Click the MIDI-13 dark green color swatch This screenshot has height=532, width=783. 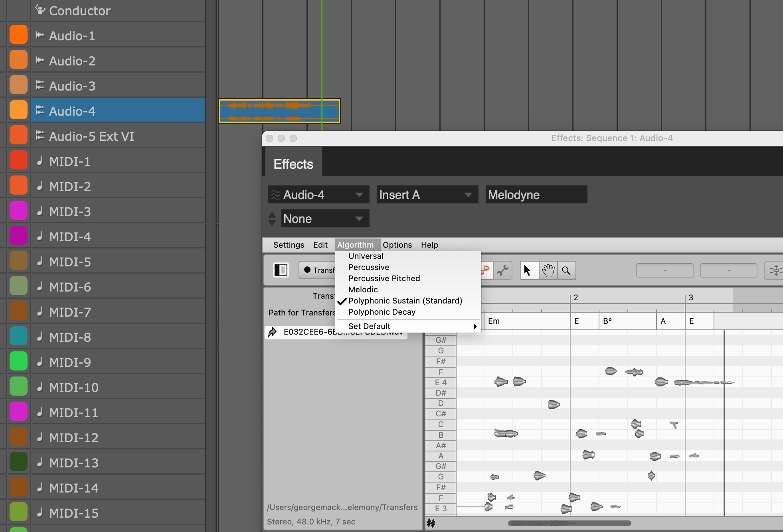click(x=18, y=462)
